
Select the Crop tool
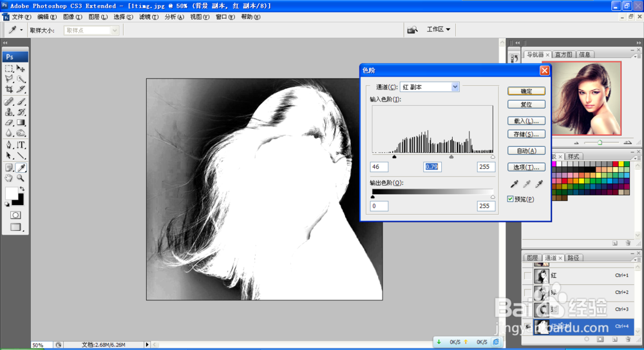coord(9,89)
